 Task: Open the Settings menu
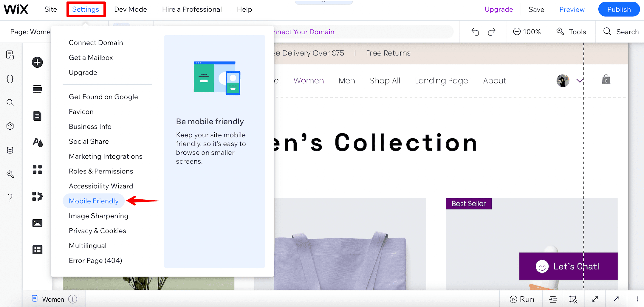click(86, 10)
